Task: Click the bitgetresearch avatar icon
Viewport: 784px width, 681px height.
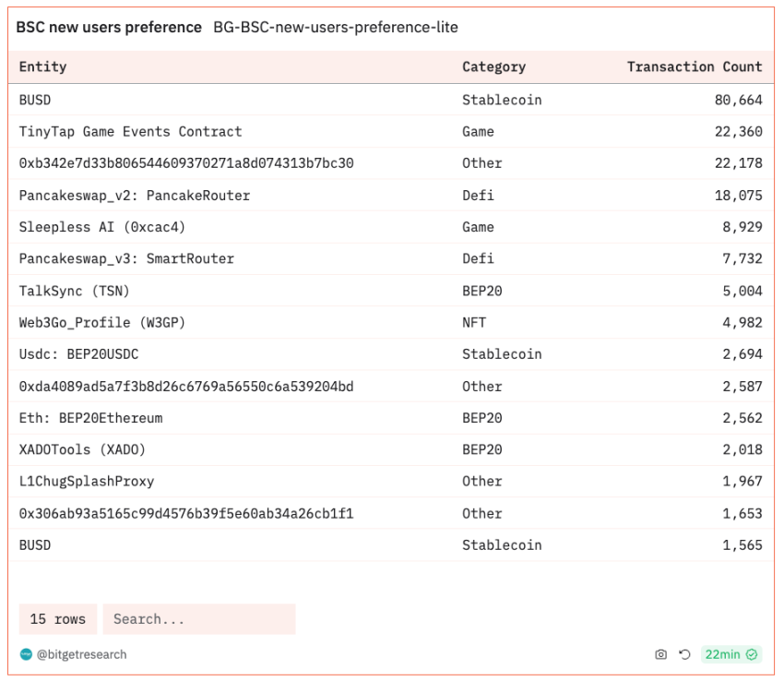Action: coord(26,654)
